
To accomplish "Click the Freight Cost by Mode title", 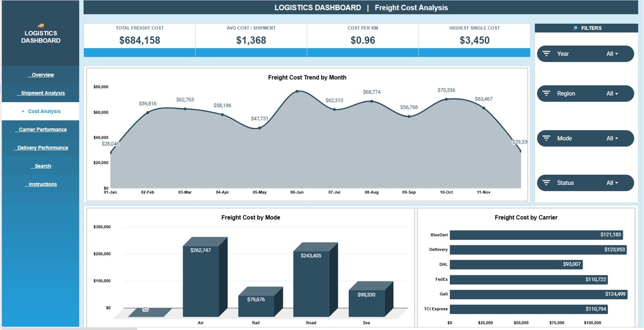I will 251,217.
